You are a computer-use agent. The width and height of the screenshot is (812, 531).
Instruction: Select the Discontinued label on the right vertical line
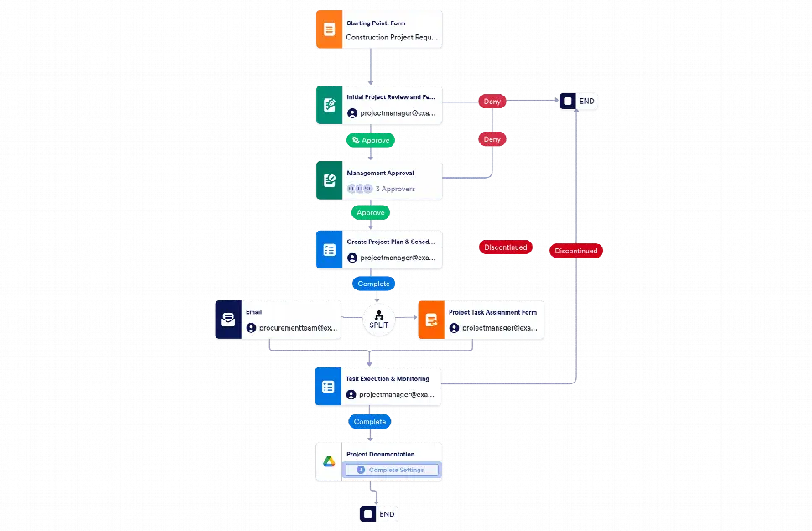pos(575,251)
